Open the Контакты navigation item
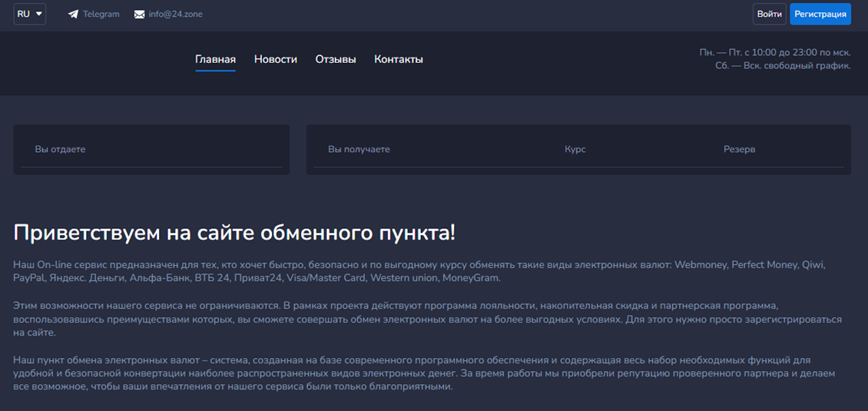868x411 pixels. (x=398, y=59)
